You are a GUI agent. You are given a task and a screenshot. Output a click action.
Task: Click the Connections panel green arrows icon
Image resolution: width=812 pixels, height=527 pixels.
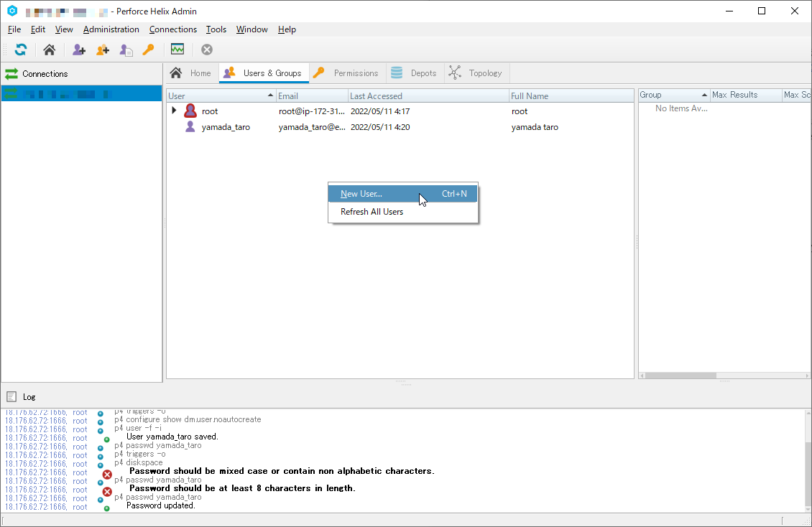click(10, 73)
